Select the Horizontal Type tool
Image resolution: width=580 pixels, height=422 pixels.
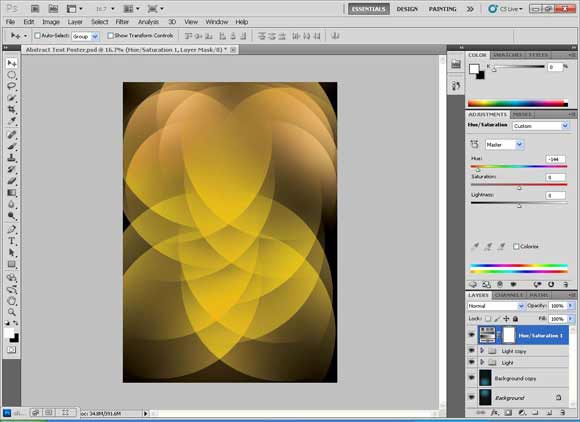point(12,241)
